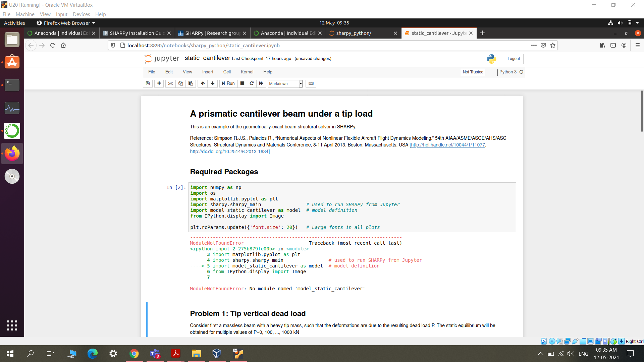Viewport: 644px width, 362px height.
Task: Show hidden Windows tray icons chevron
Action: click(540, 354)
